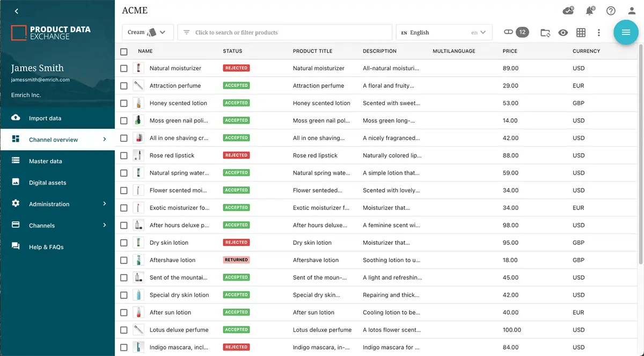Check the Rose red lipstick row checkbox
The image size is (644, 356).
[124, 156]
